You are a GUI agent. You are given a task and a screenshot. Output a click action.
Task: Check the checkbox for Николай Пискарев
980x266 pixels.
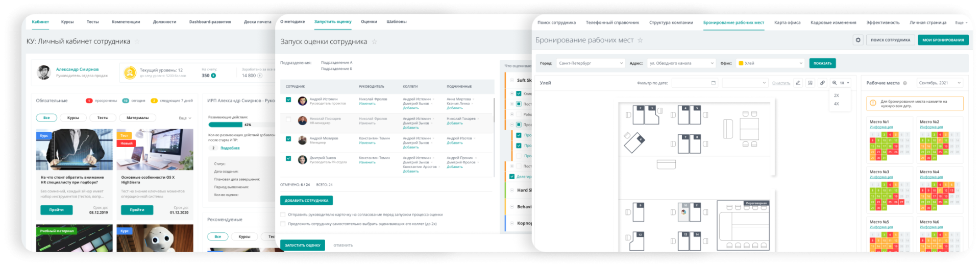click(x=288, y=119)
